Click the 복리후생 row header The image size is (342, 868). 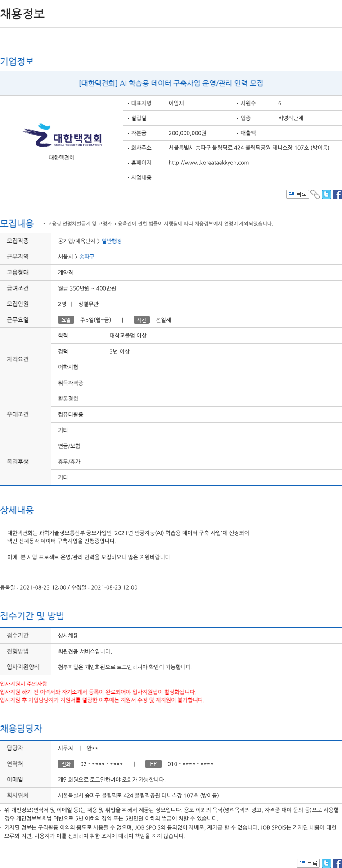(26, 462)
